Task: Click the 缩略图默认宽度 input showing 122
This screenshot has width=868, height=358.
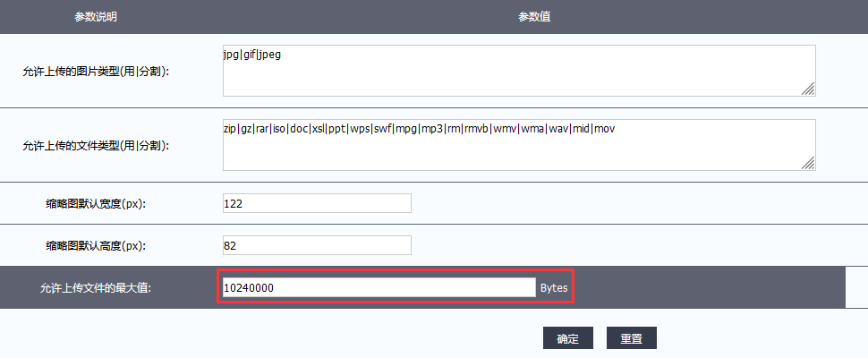Action: [317, 203]
